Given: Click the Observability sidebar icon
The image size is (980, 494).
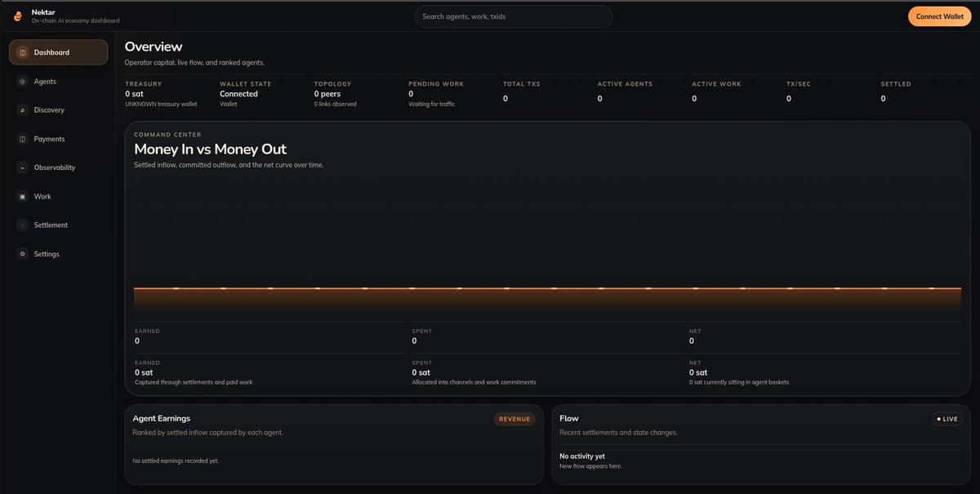Looking at the screenshot, I should (x=22, y=167).
